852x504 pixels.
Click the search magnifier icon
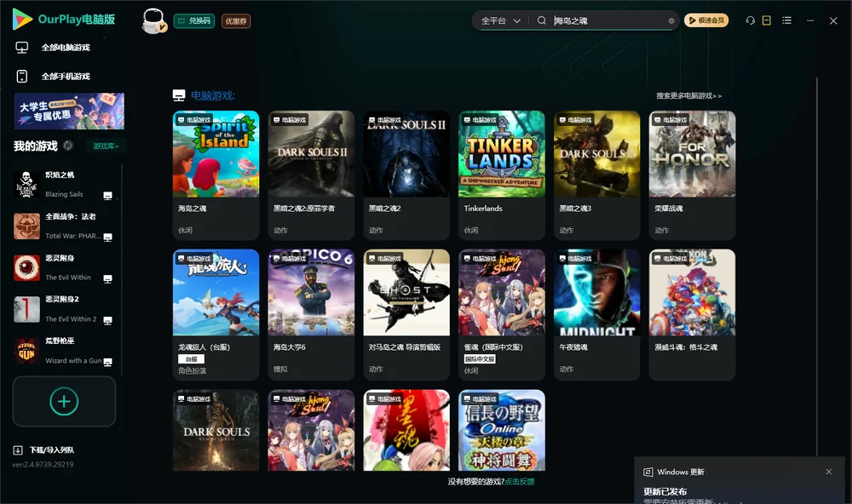(542, 20)
